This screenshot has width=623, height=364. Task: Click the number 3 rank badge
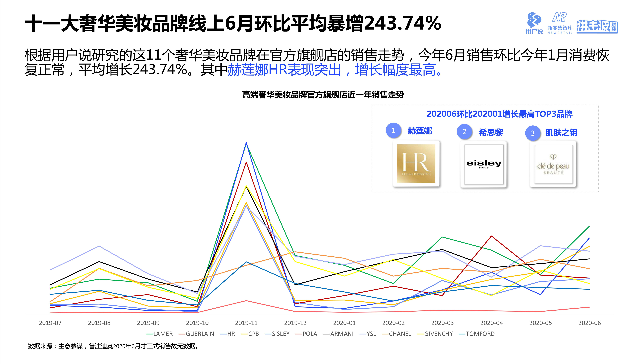[x=533, y=133]
